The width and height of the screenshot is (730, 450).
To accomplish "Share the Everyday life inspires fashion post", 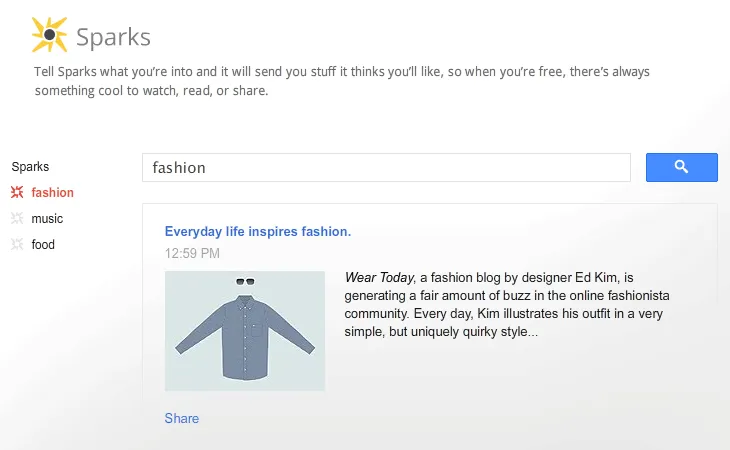I will 182,418.
